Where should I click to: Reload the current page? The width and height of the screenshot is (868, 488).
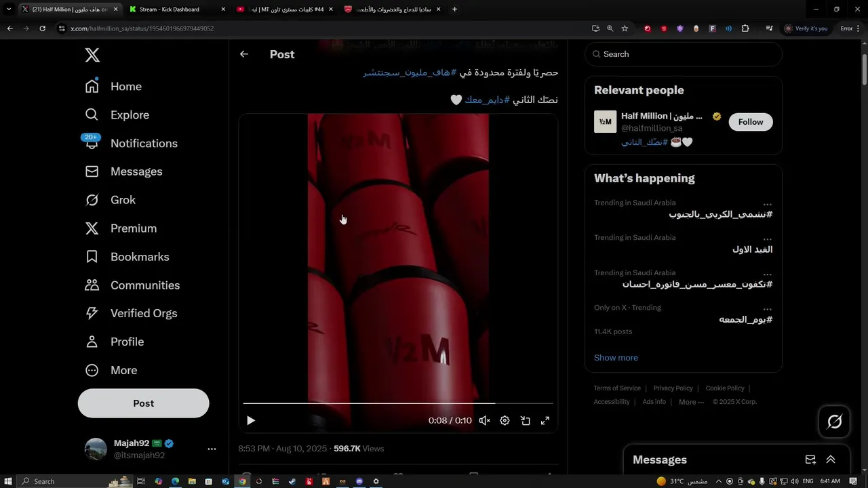point(42,28)
